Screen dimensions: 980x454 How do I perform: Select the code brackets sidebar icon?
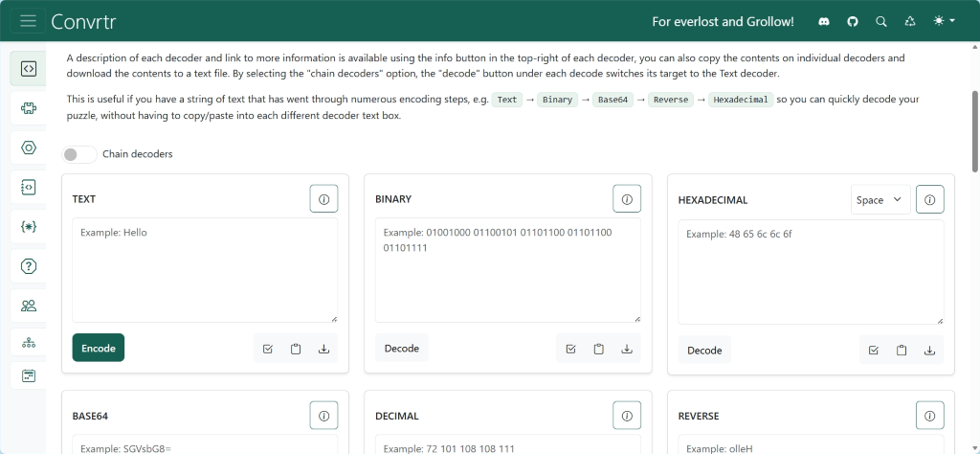tap(28, 69)
